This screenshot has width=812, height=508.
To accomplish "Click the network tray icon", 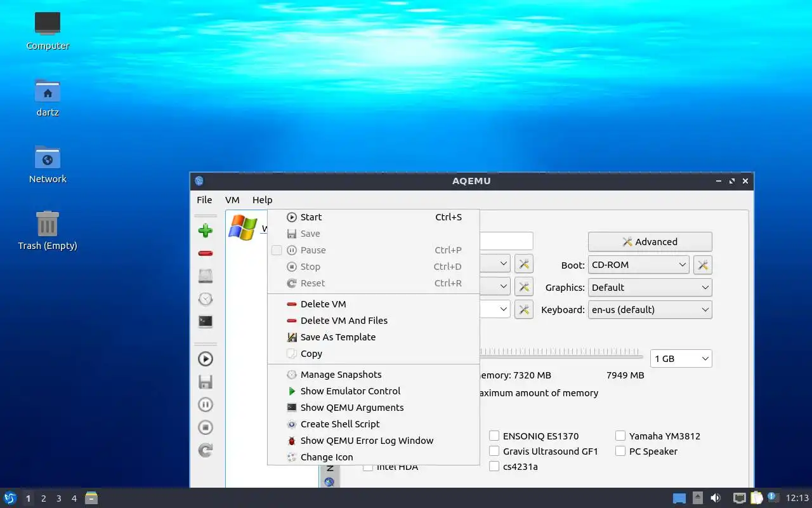I will 739,498.
